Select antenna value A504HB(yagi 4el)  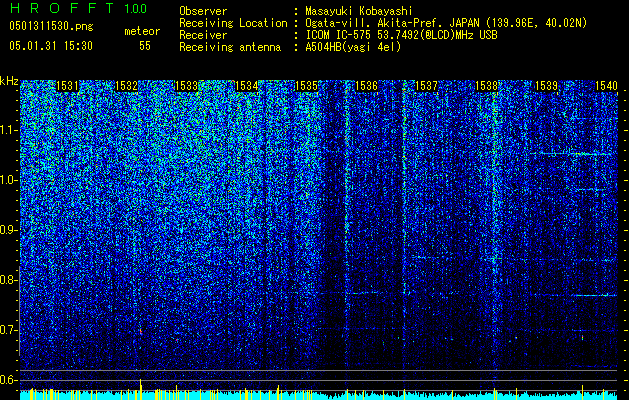pos(353,47)
